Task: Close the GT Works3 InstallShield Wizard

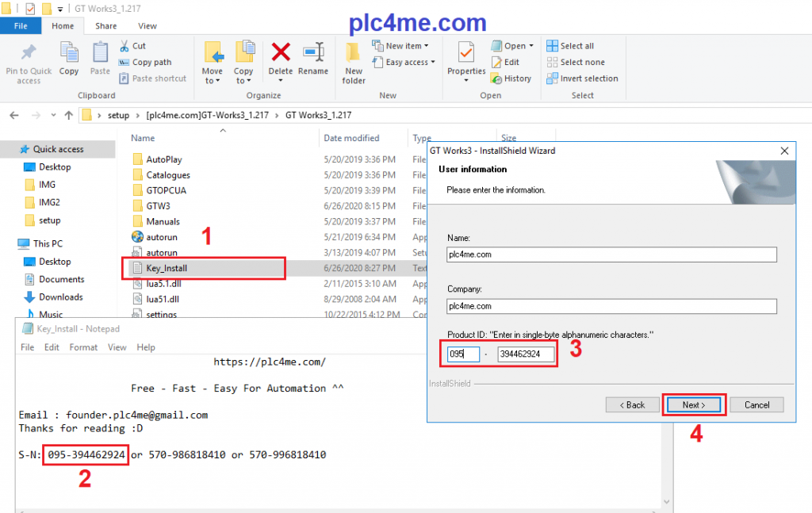Action: (784, 151)
